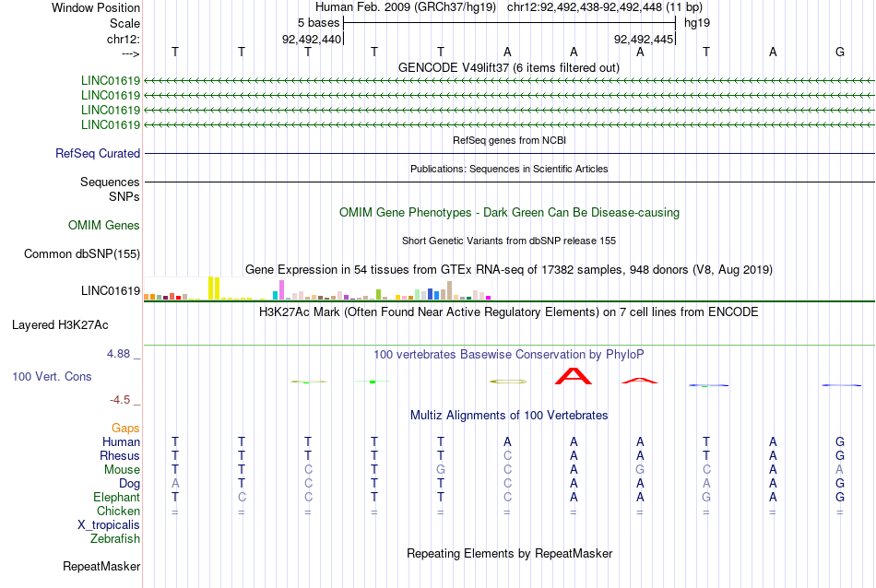The width and height of the screenshot is (876, 588).
Task: Click the only G in the base sequence row
Action: click(x=840, y=52)
